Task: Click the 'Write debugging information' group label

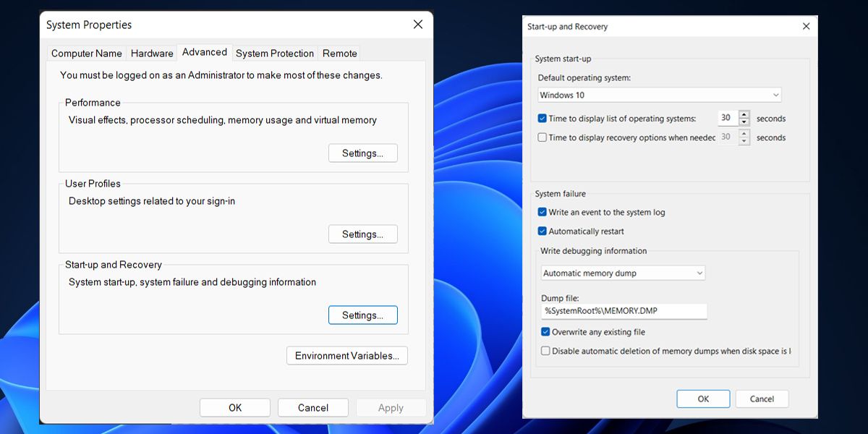Action: pos(594,251)
